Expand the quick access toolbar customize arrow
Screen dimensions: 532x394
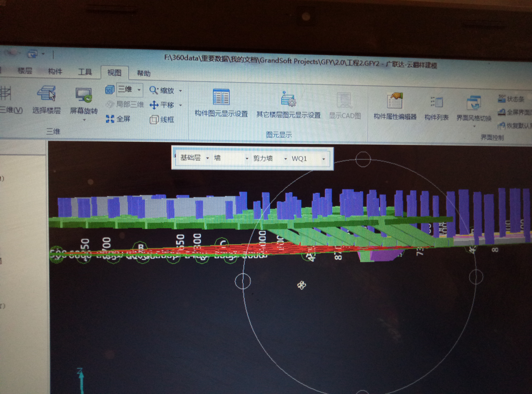[43, 54]
